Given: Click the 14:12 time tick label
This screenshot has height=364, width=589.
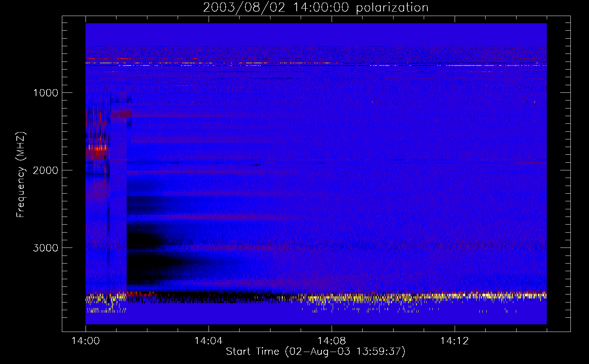Looking at the screenshot, I should pyautogui.click(x=454, y=341).
